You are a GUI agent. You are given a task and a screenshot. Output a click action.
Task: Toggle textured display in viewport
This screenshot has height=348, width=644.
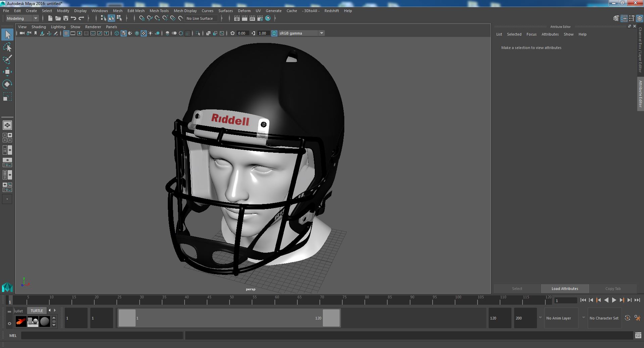click(x=144, y=33)
